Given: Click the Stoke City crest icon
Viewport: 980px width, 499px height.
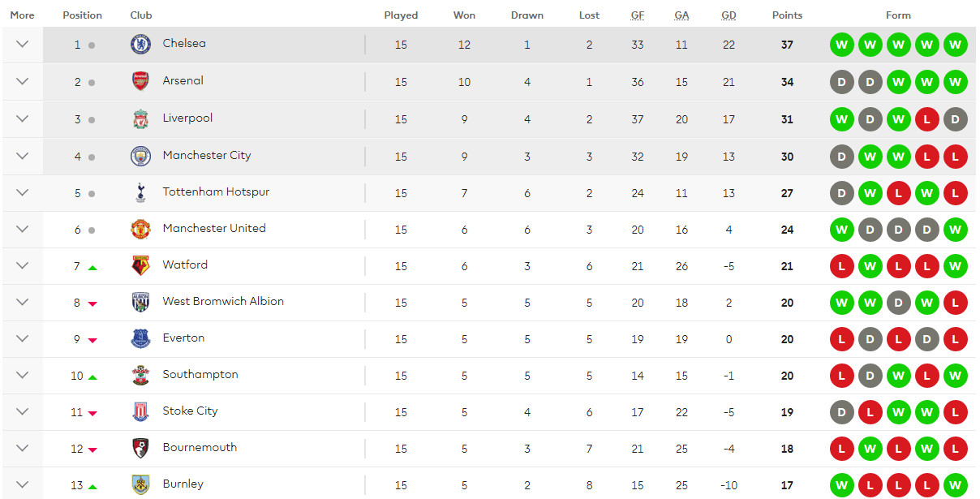Looking at the screenshot, I should 141,411.
